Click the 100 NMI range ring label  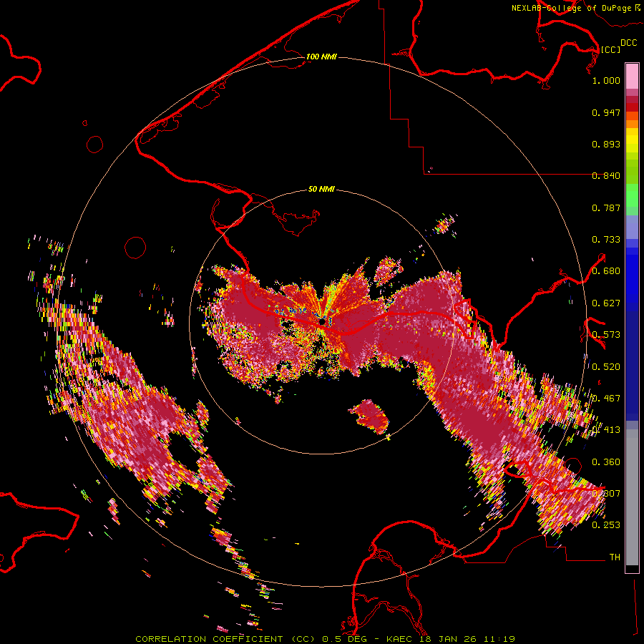(321, 57)
